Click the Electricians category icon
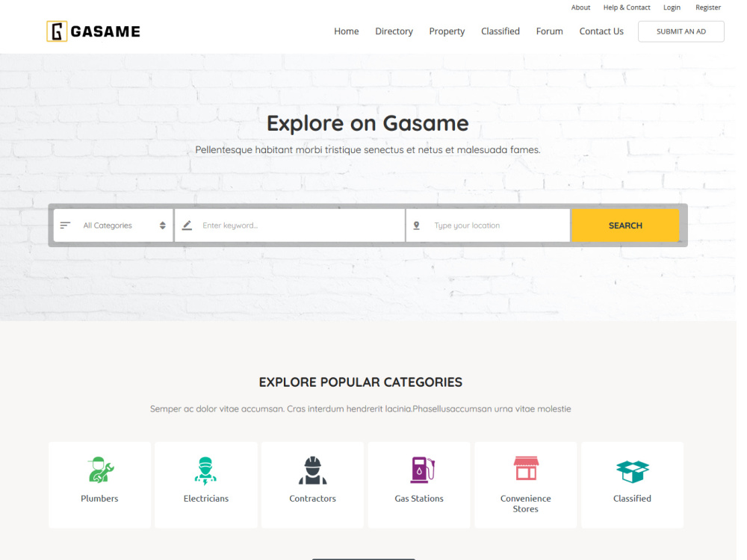Screen dimensions: 747x560 (205, 470)
